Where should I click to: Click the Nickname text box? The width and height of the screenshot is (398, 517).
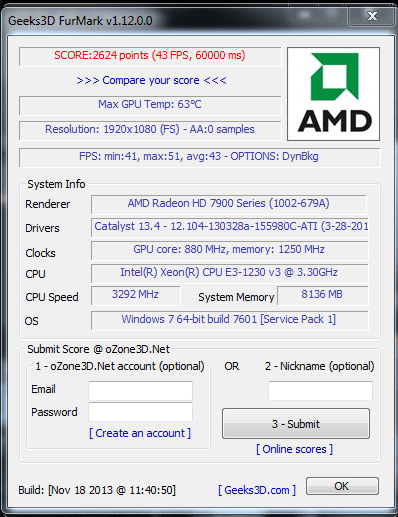click(x=320, y=391)
